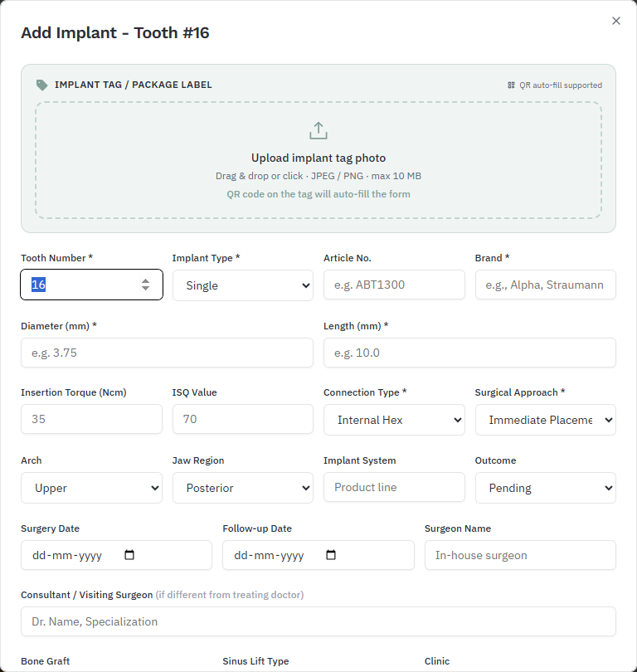Image resolution: width=637 pixels, height=672 pixels.
Task: Click the upload arrow icon
Action: point(318,131)
